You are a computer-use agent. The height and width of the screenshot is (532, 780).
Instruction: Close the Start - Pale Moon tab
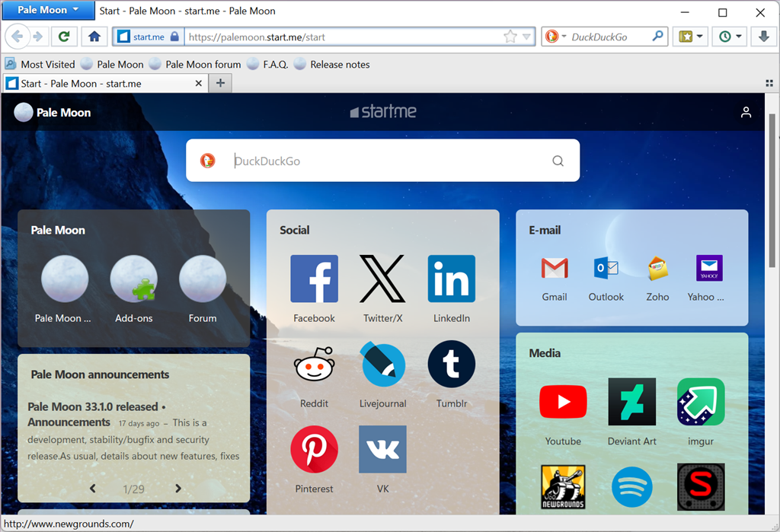click(199, 83)
